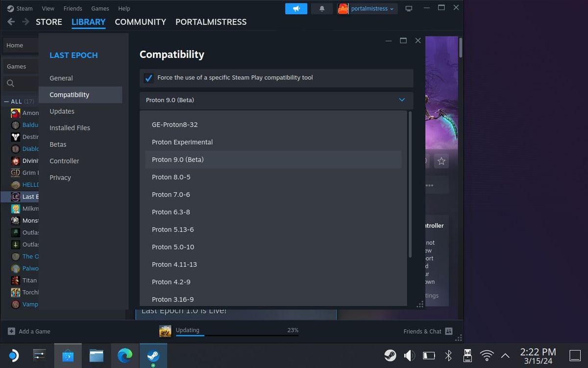Image resolution: width=588 pixels, height=368 pixels.
Task: Select GE-Proton8-32 from the list
Action: [273, 125]
